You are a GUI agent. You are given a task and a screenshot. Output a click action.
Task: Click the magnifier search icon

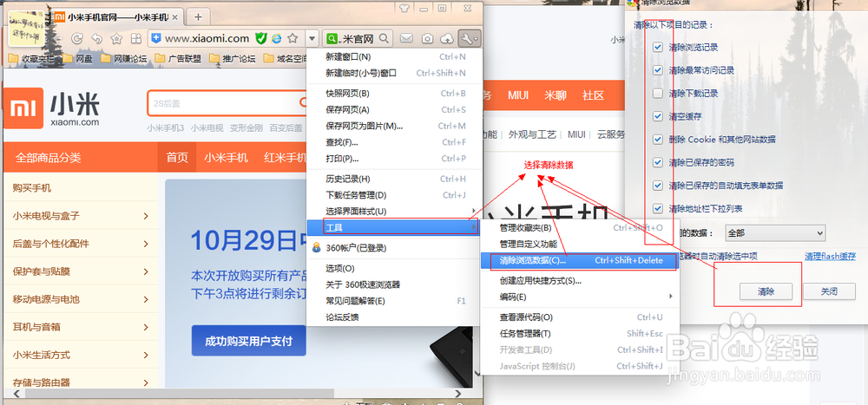click(x=384, y=38)
